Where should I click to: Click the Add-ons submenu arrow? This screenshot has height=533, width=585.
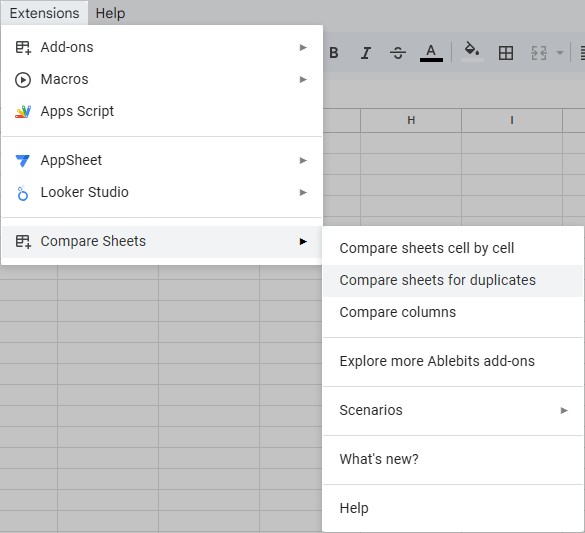[x=303, y=47]
